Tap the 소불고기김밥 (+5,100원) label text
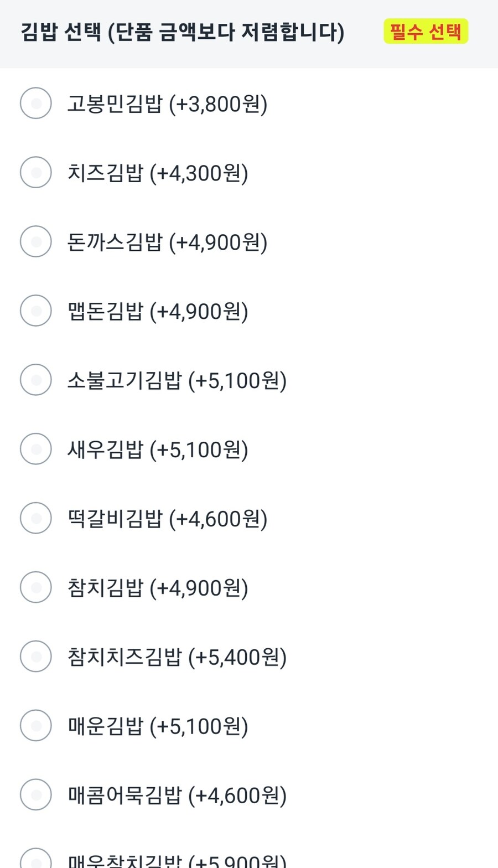The width and height of the screenshot is (498, 868). point(177,381)
